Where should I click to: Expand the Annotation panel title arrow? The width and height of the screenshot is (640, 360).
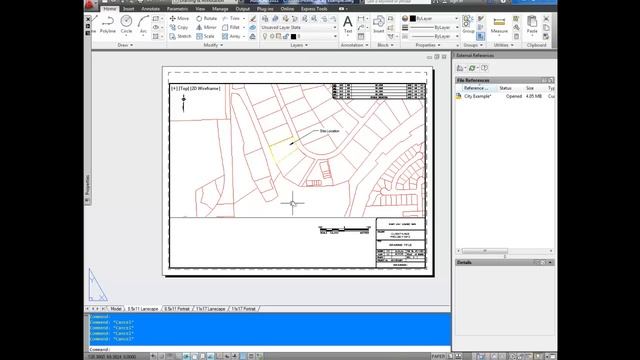[367, 45]
